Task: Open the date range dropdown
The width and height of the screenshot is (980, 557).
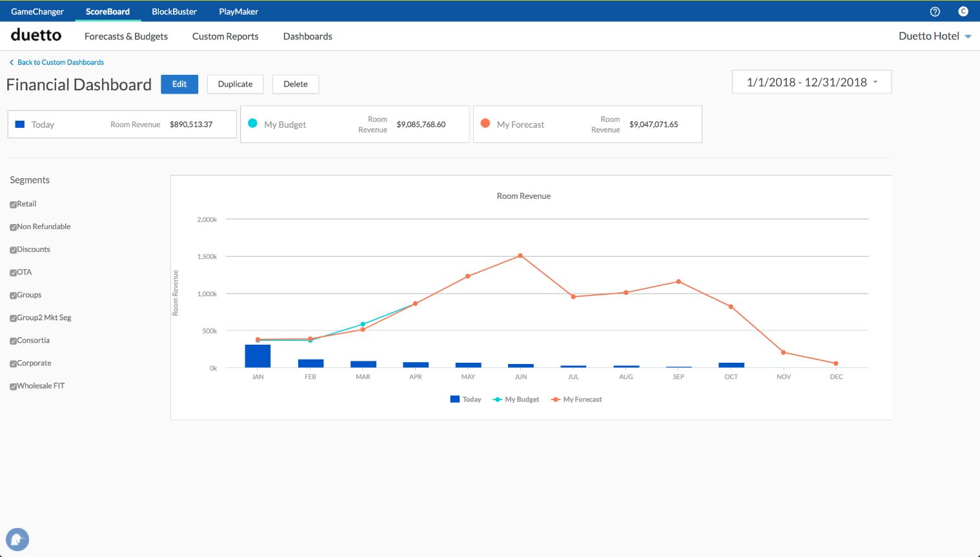Action: 812,82
